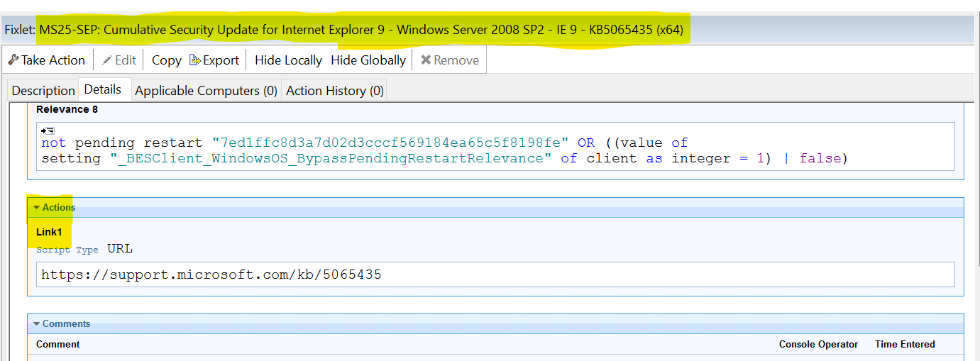Click the Take Action wrench icon
Viewport: 980px width, 361px height.
click(x=13, y=60)
